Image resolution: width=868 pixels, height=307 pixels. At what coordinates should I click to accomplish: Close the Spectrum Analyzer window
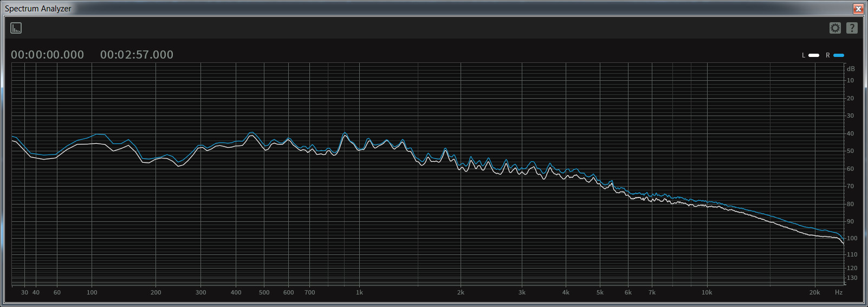(x=858, y=9)
